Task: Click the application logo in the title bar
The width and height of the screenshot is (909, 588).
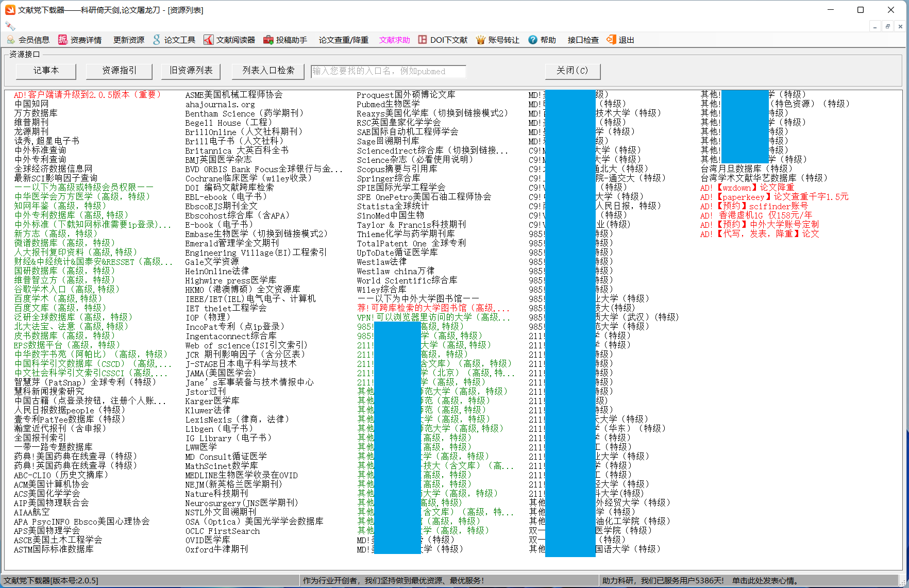Action: [x=10, y=10]
